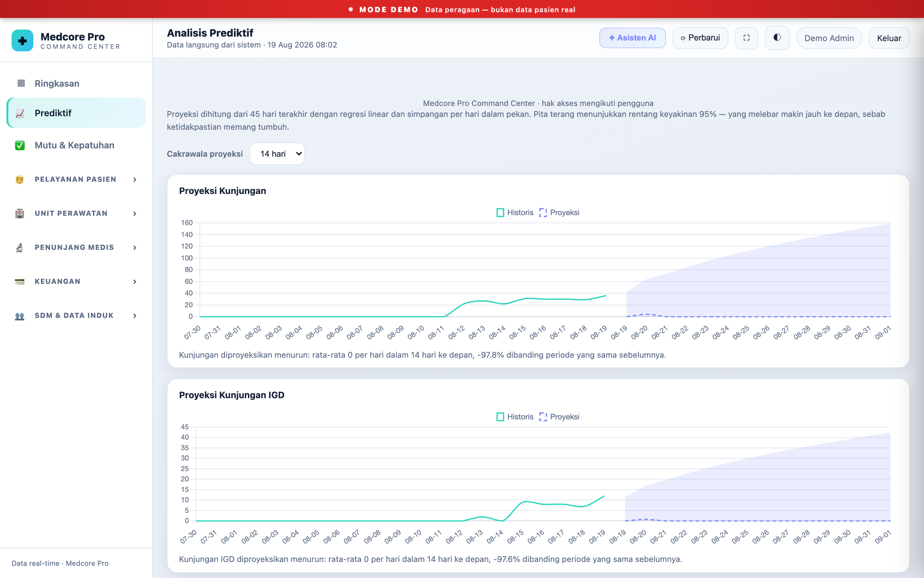Click the Medcore Pro cross logo icon

(x=22, y=40)
